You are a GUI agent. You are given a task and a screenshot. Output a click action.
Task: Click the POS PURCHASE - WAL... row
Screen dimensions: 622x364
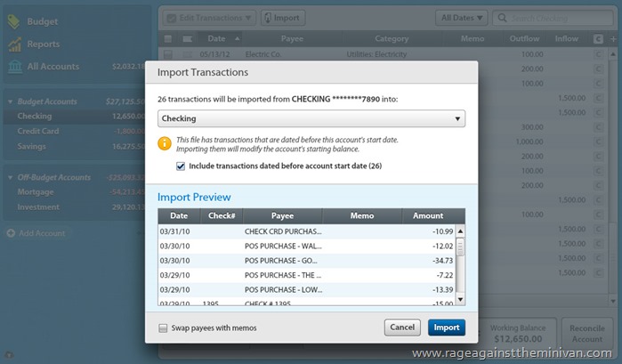point(307,247)
